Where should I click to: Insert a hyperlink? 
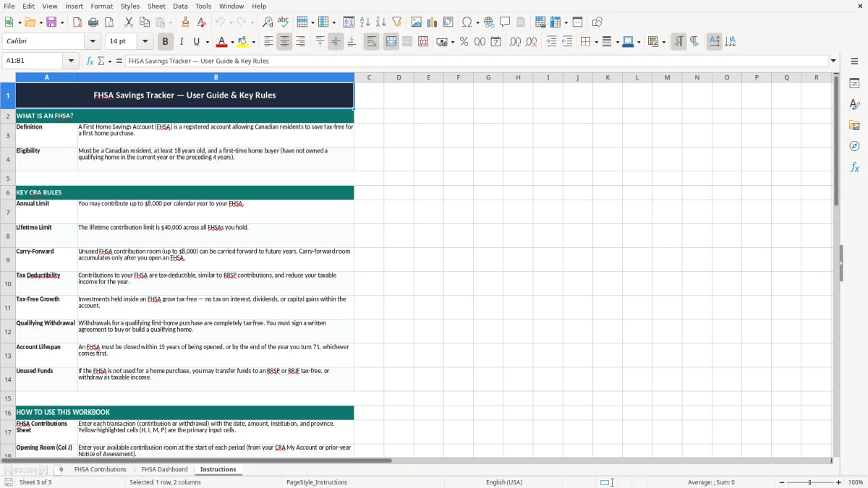(x=489, y=22)
